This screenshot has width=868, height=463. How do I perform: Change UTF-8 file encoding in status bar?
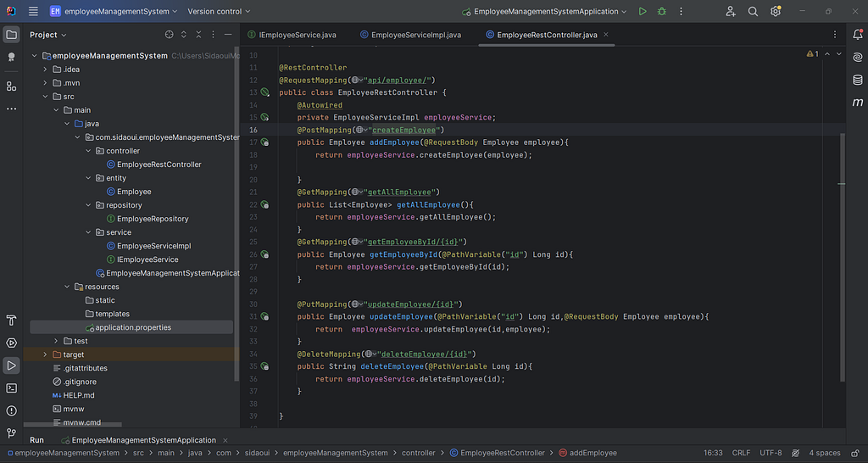pyautogui.click(x=771, y=453)
